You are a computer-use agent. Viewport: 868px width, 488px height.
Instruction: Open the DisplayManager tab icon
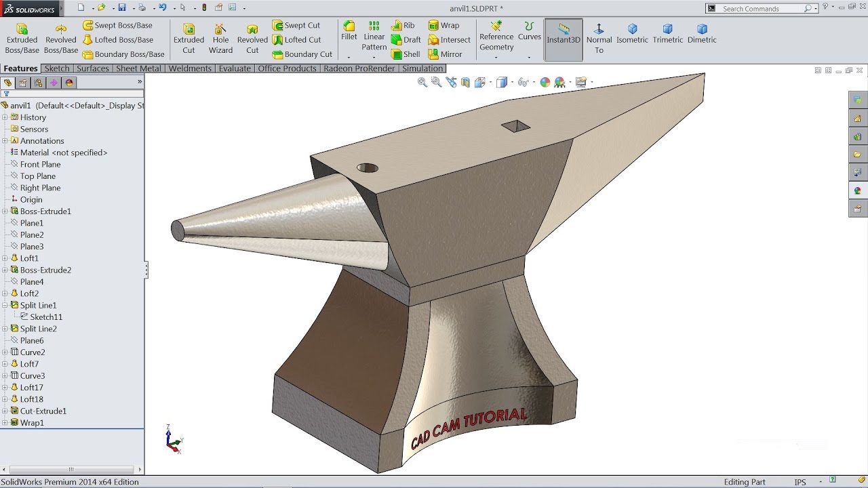tap(69, 83)
